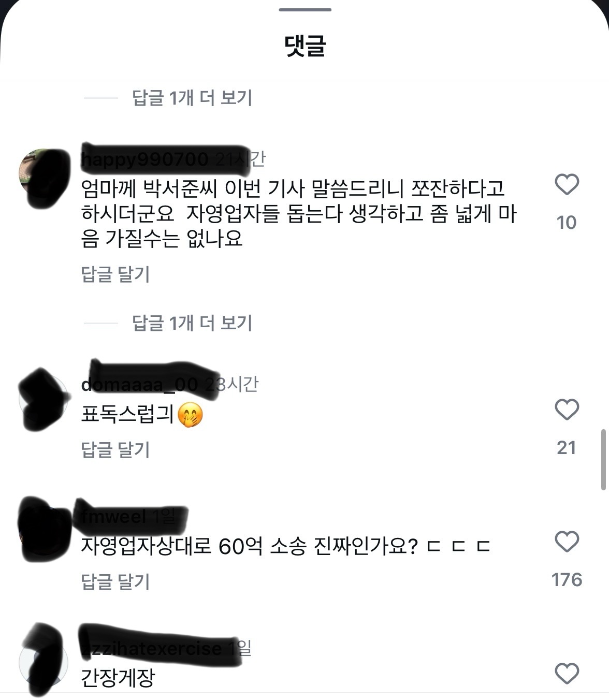
Task: Open happy990700 username link
Action: (x=145, y=159)
